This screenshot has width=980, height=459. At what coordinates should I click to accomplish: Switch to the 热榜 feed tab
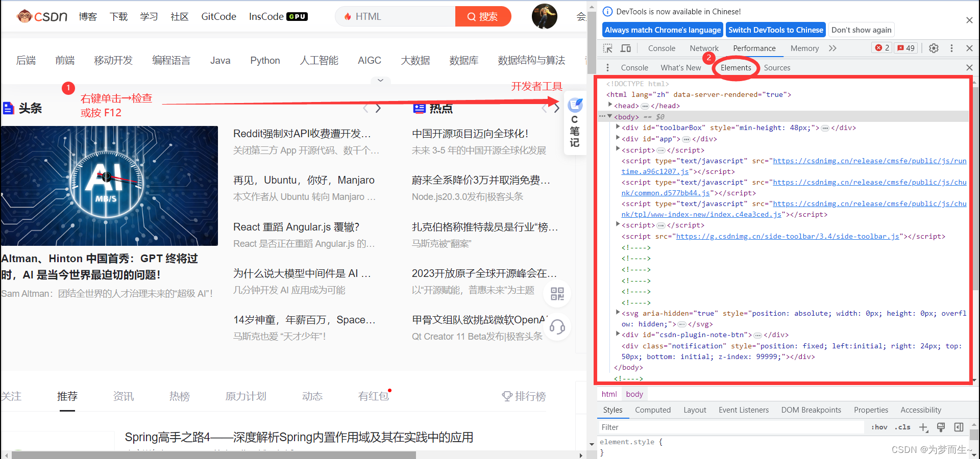tap(179, 396)
